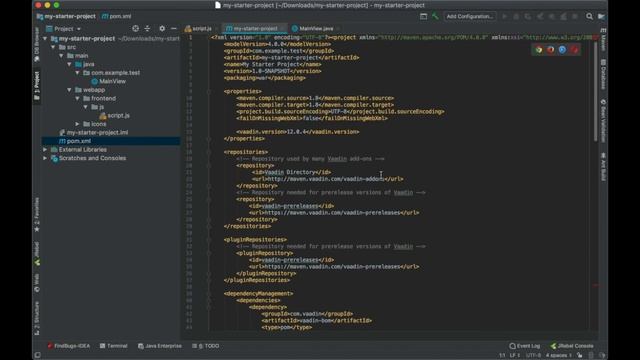The image size is (640, 360).
Task: Collapse the main folder arrow
Action: pyautogui.click(x=61, y=56)
